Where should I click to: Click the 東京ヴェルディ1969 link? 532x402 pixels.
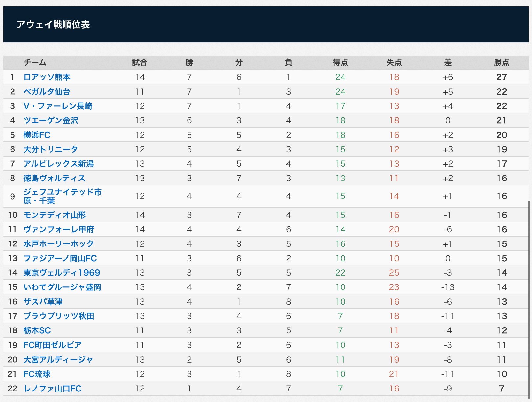tap(62, 273)
